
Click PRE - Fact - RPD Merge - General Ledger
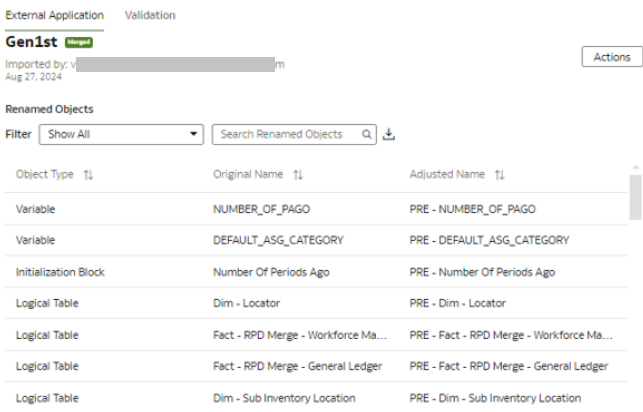[x=508, y=366]
